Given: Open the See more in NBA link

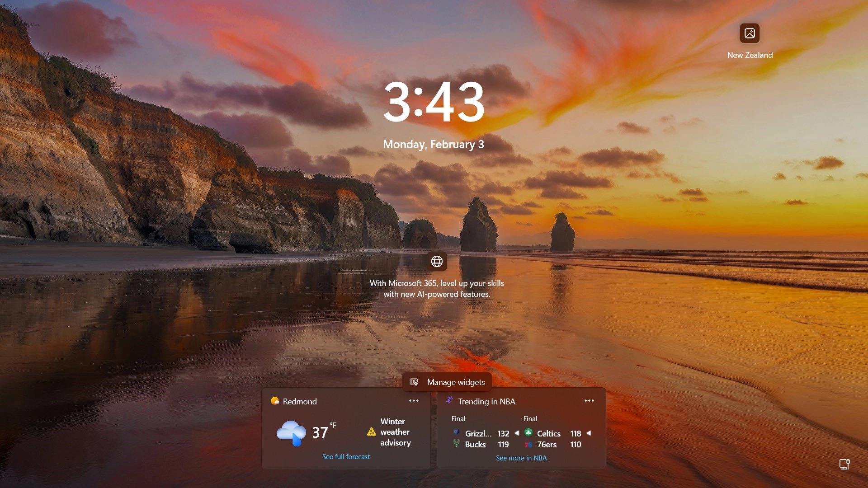Looking at the screenshot, I should click(x=521, y=458).
